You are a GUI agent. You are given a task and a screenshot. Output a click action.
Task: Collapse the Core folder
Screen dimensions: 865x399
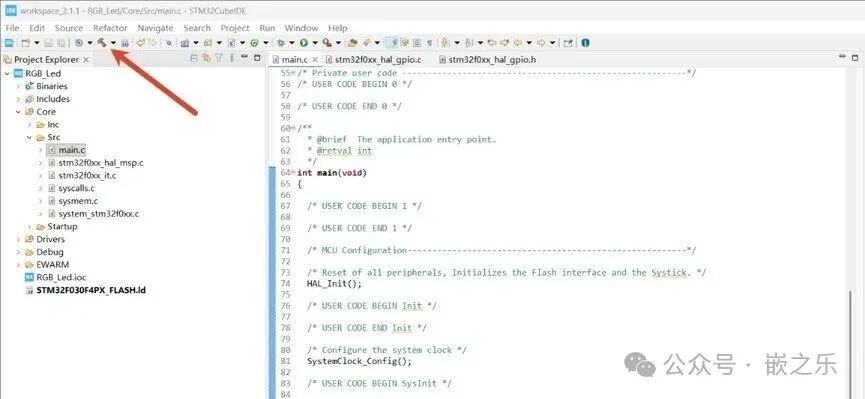[x=18, y=111]
